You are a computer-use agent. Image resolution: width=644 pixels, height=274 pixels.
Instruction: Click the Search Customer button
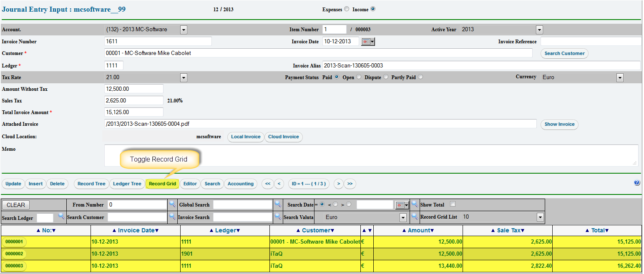point(564,53)
